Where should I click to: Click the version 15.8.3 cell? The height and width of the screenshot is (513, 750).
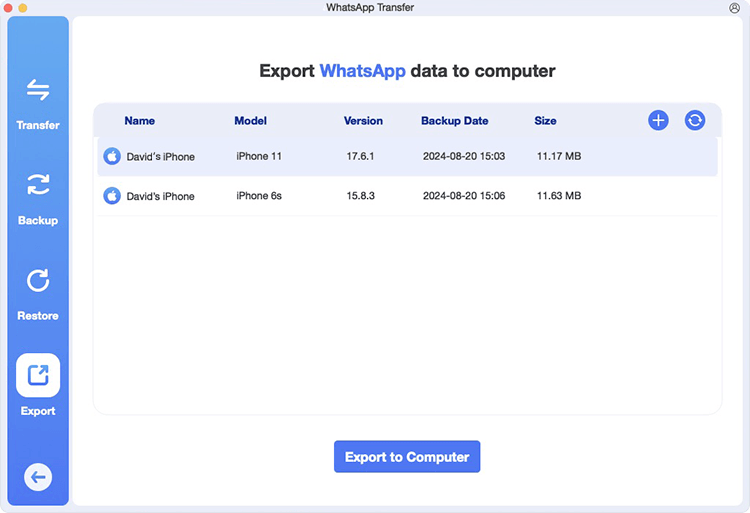[x=361, y=196]
